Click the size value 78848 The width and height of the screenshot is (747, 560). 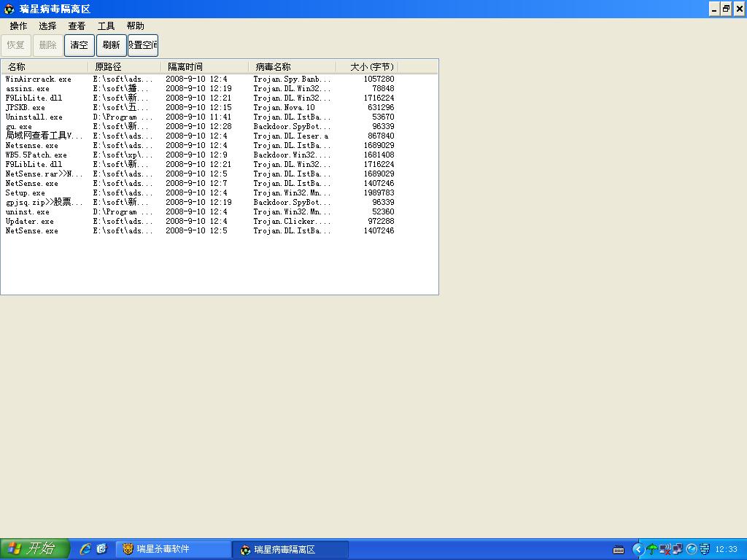[383, 88]
